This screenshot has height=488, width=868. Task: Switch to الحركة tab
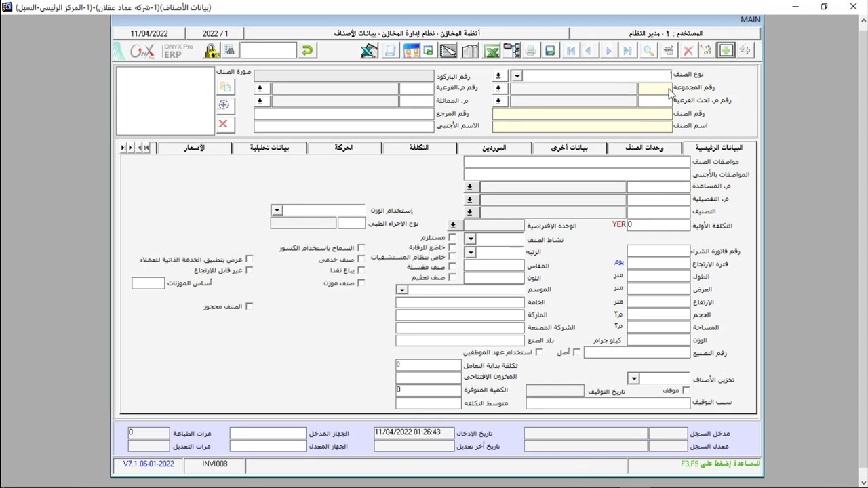[344, 148]
